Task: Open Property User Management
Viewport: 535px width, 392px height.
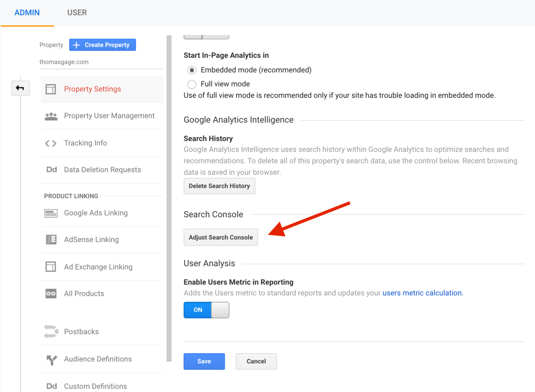Action: (x=102, y=116)
